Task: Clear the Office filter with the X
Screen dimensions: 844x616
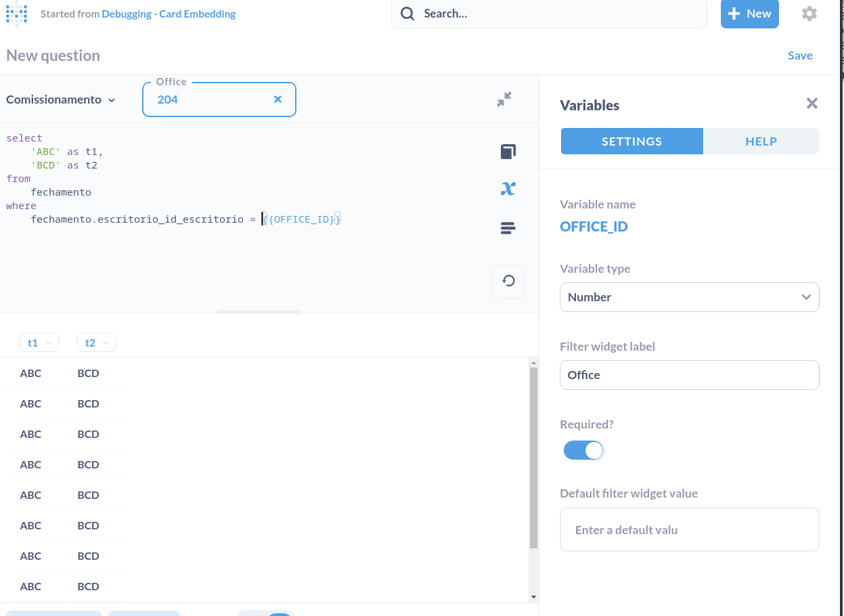Action: [277, 99]
